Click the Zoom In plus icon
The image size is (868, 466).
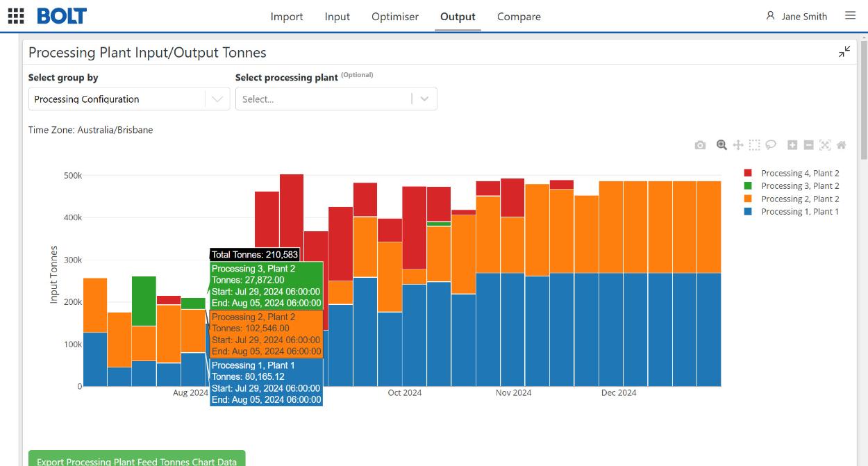pos(792,145)
